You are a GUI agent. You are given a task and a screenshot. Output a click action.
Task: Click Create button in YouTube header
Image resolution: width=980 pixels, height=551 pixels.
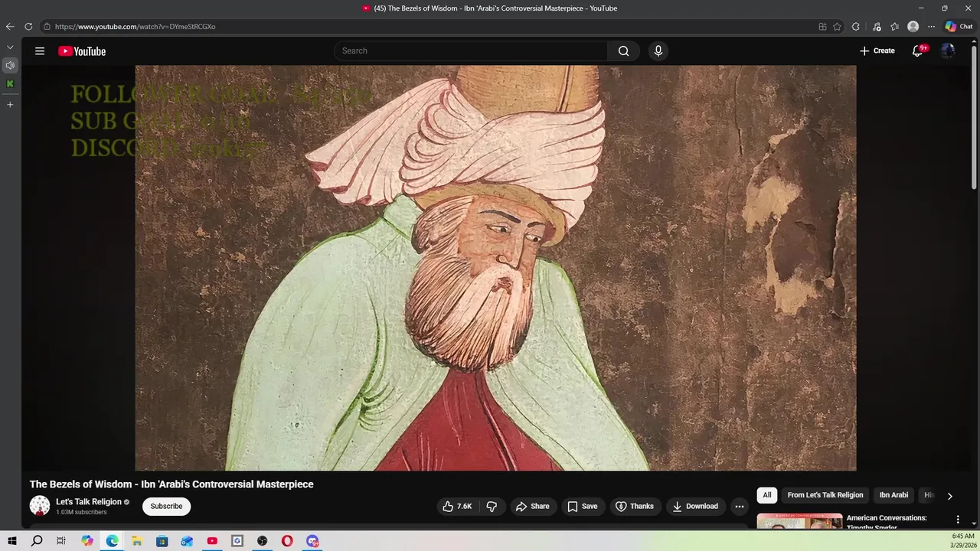877,51
